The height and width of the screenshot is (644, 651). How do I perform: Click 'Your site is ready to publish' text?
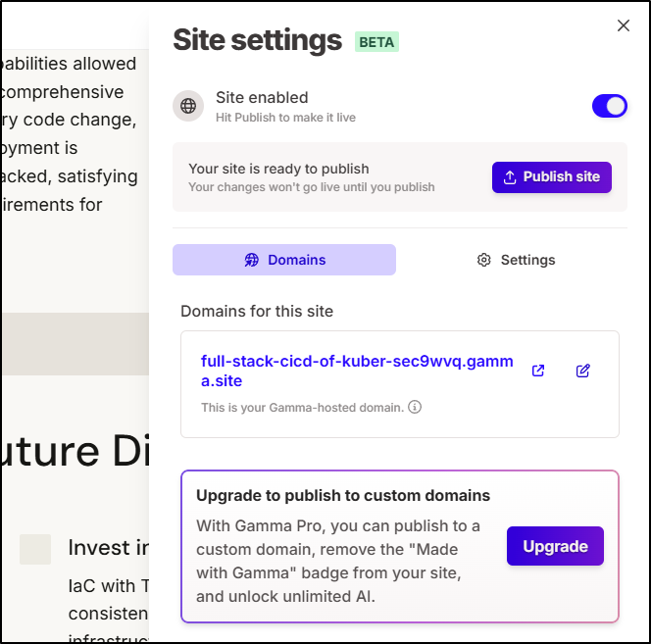tap(278, 169)
